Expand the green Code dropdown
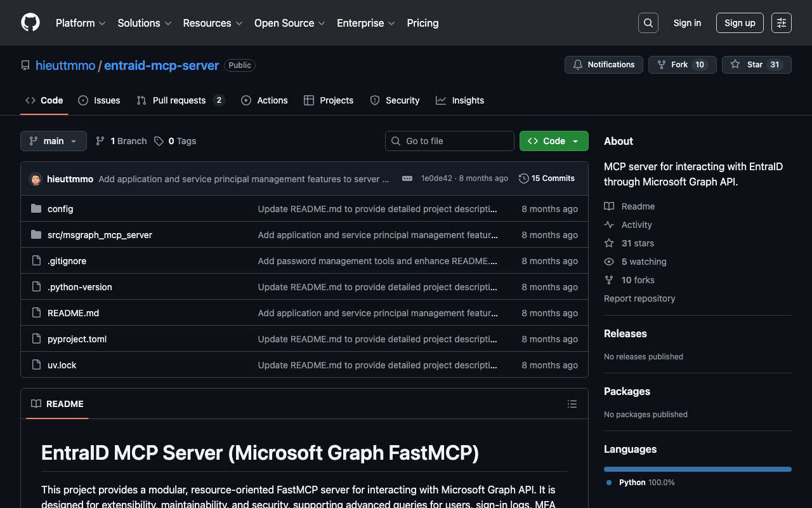 point(553,141)
